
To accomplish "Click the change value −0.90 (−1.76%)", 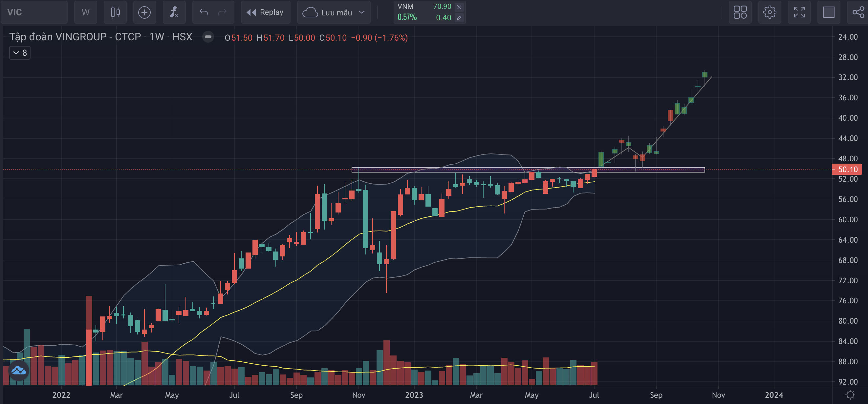I will pos(380,38).
